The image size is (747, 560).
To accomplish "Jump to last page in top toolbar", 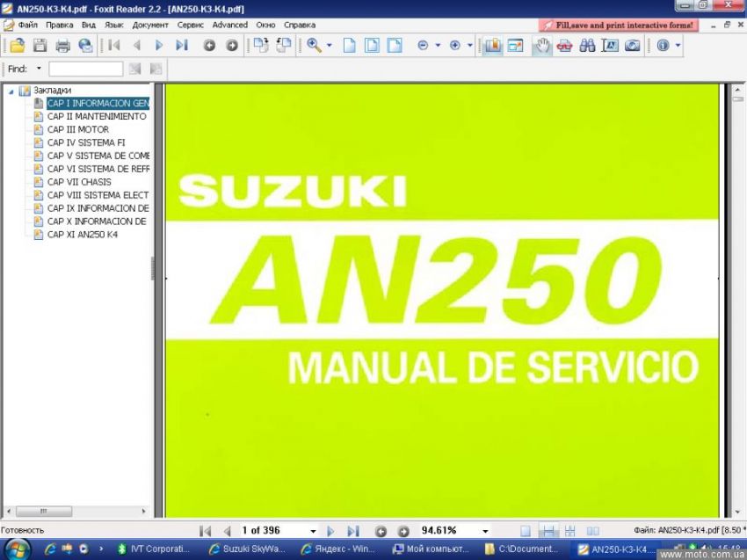I will coord(182,46).
